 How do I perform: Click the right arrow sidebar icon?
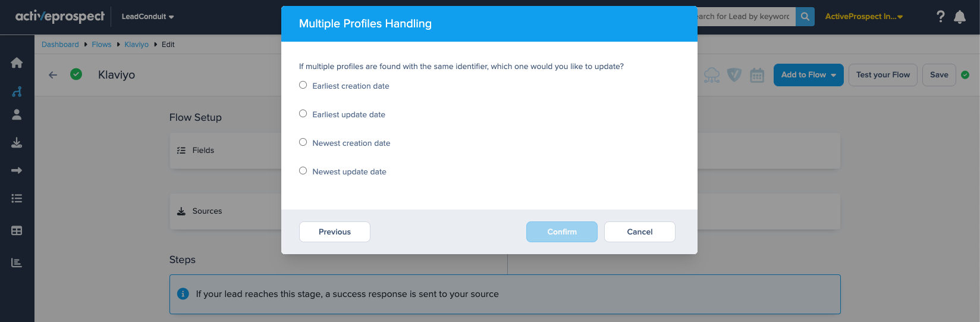click(17, 171)
